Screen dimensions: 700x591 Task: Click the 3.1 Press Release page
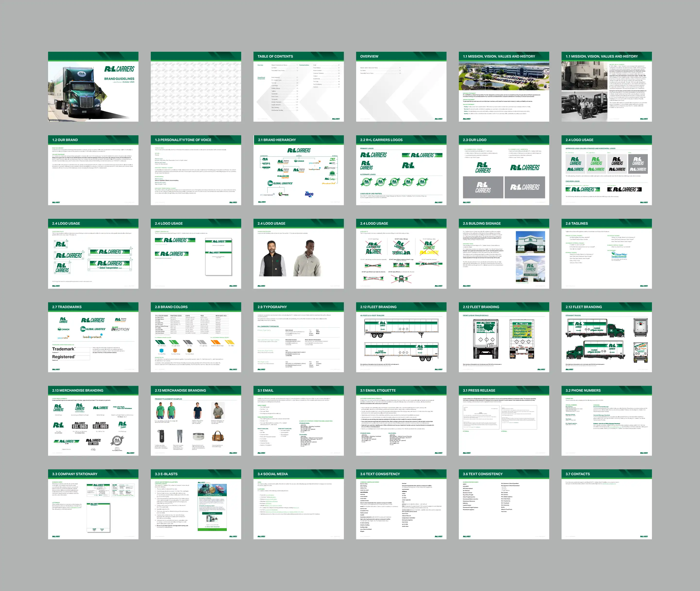click(x=504, y=420)
